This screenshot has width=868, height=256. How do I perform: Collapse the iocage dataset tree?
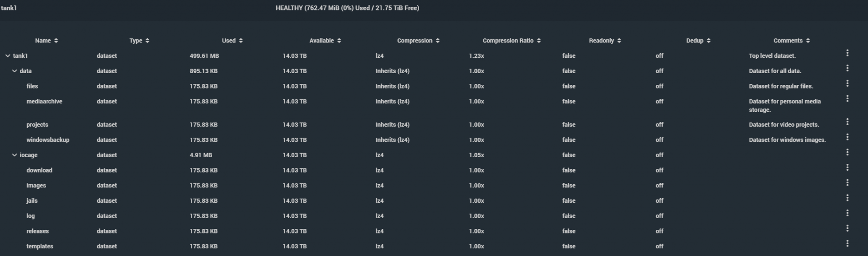tap(14, 155)
